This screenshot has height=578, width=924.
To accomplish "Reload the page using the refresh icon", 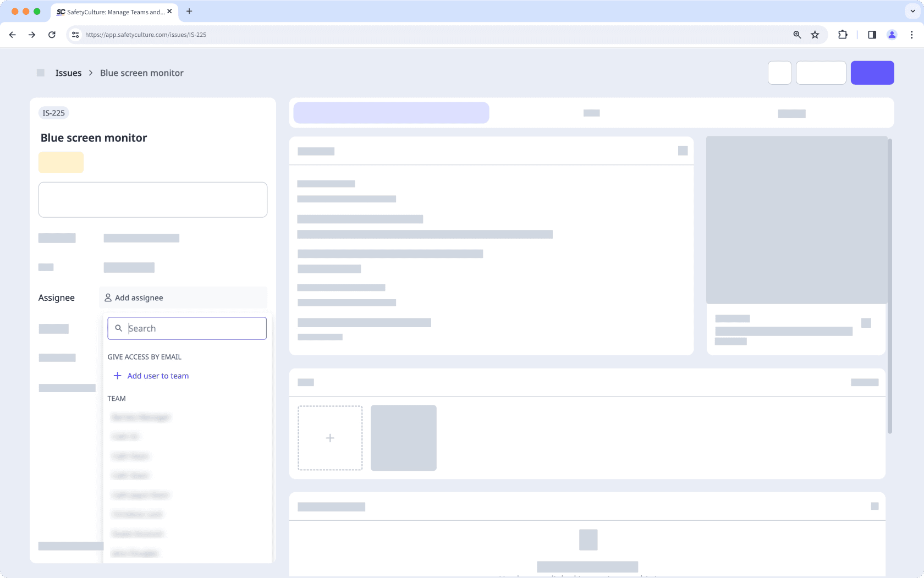I will coord(52,34).
